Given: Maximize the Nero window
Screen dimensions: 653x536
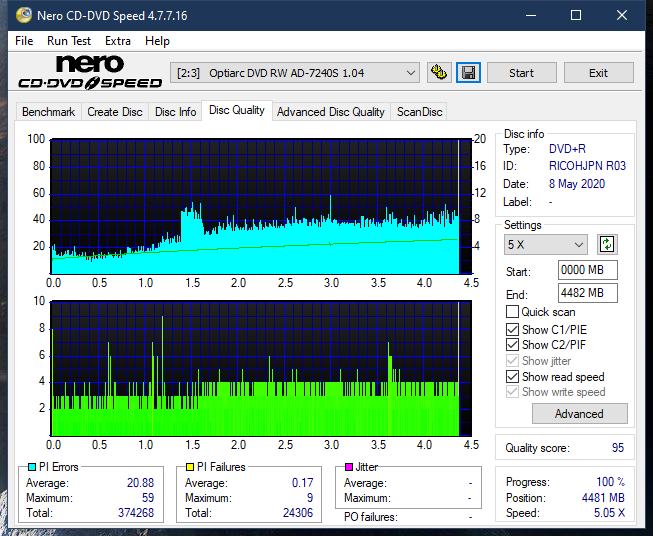Looking at the screenshot, I should click(576, 15).
